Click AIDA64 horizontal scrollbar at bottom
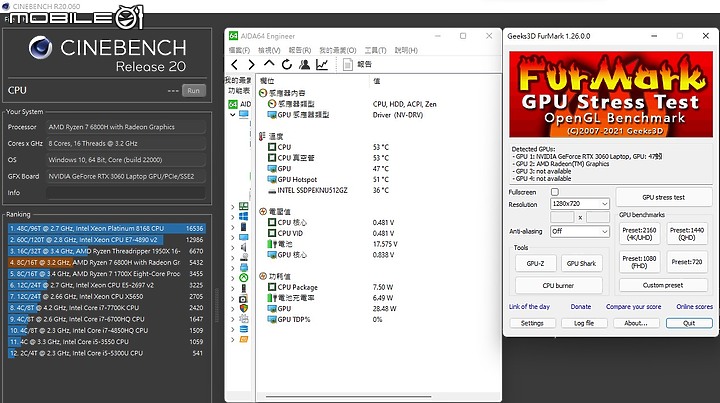 pos(349,397)
